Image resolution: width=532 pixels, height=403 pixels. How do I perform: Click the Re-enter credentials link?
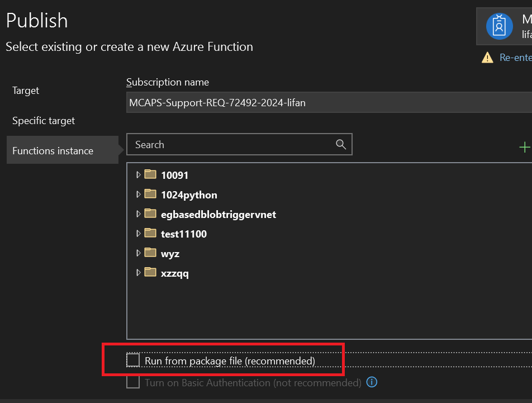(x=515, y=58)
